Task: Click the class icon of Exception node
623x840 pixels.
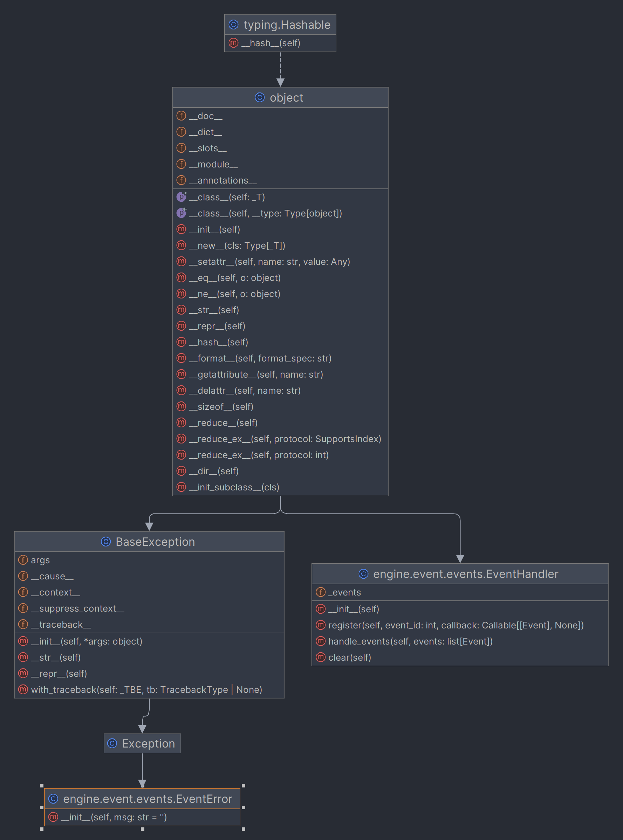Action: click(112, 743)
